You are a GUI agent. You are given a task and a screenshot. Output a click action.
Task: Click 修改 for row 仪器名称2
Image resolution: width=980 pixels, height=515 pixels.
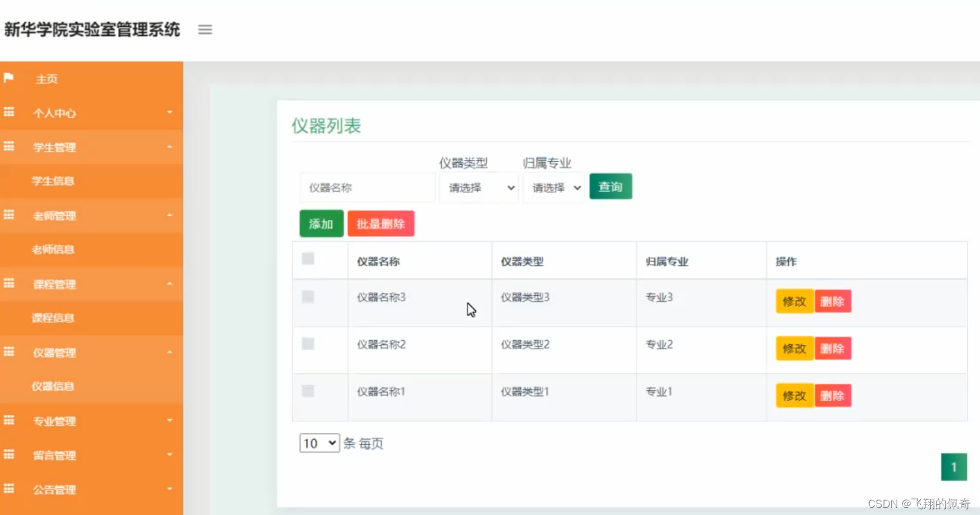point(795,349)
